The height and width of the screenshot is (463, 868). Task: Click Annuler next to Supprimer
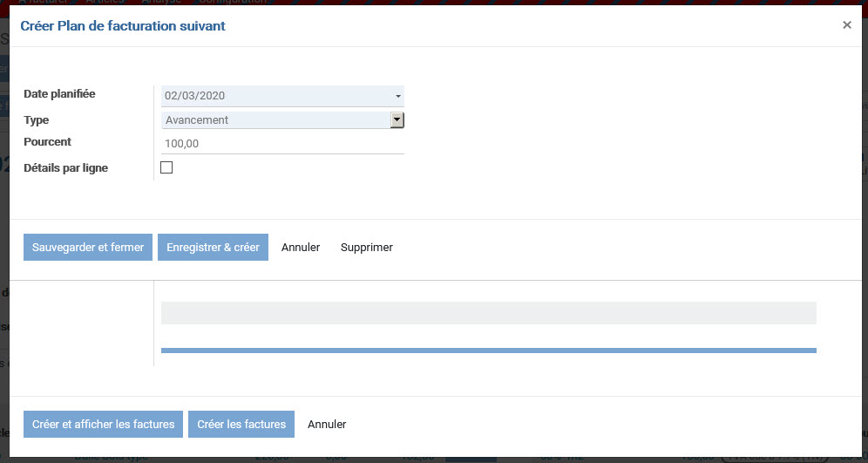tap(301, 248)
